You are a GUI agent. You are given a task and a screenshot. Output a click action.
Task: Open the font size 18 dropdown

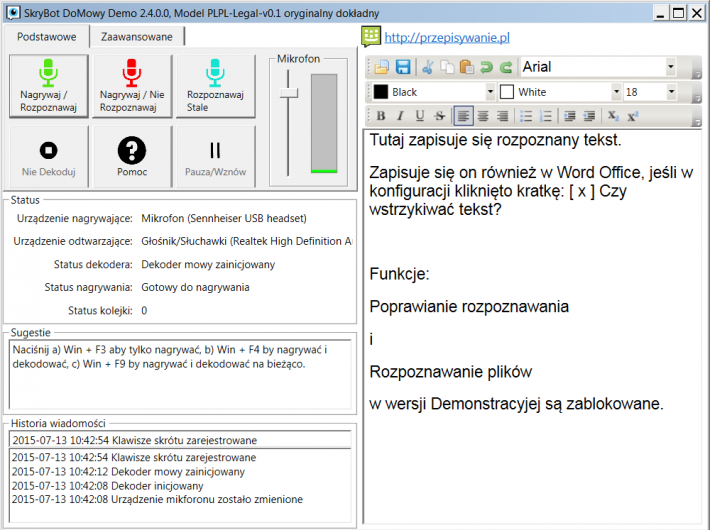point(671,92)
